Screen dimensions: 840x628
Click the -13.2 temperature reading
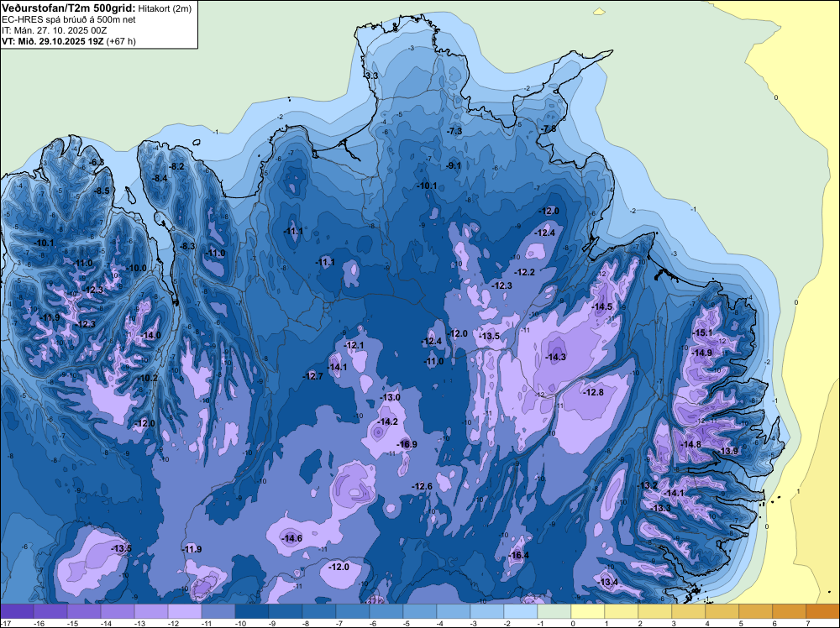tap(647, 485)
